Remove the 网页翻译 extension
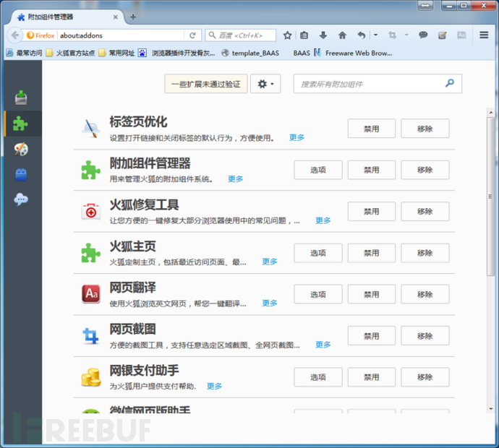Screen dimensions: 499x448 point(425,294)
